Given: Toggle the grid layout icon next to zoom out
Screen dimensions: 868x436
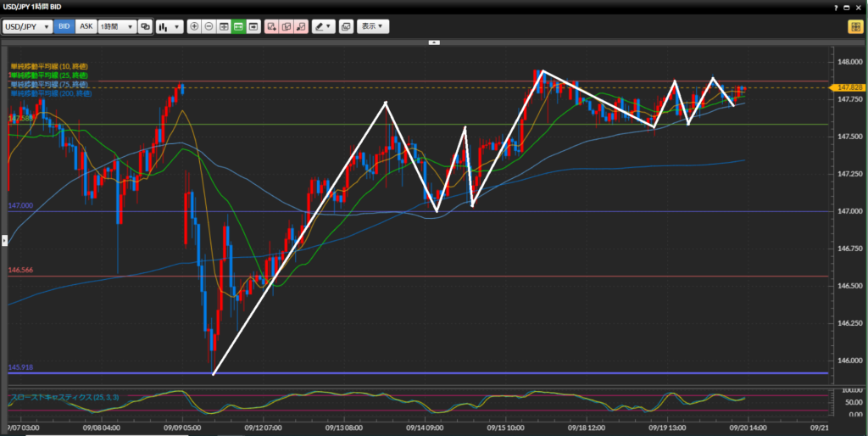Looking at the screenshot, I should [x=224, y=26].
